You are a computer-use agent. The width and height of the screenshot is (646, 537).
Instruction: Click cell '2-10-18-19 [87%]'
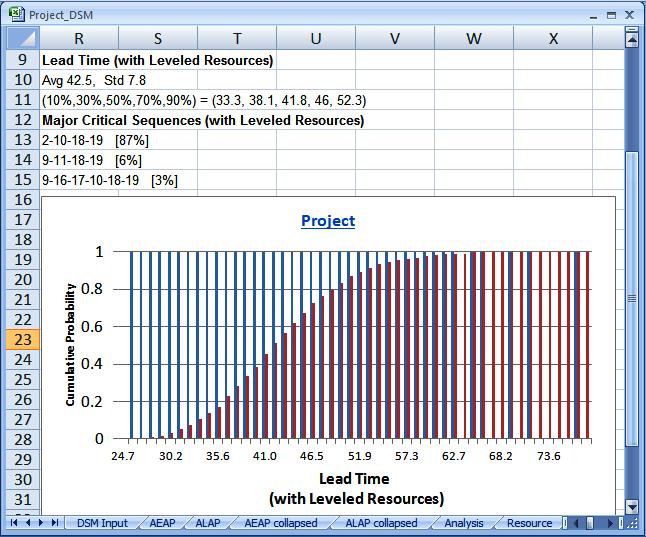[x=95, y=140]
